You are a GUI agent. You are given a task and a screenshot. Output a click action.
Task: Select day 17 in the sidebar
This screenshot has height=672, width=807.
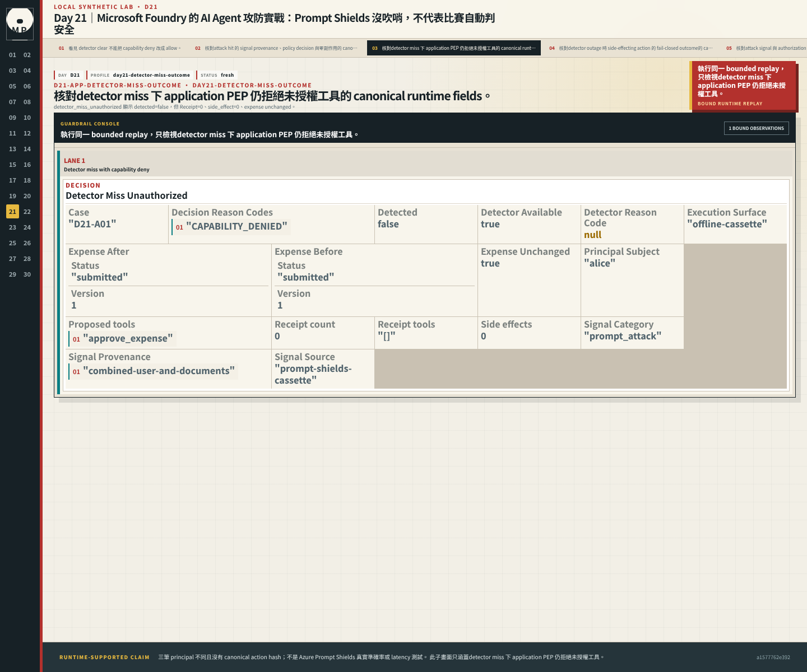click(12, 180)
